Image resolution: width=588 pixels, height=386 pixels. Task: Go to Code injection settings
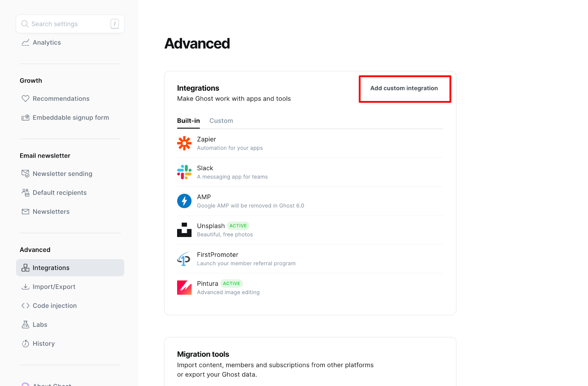[x=70, y=306]
